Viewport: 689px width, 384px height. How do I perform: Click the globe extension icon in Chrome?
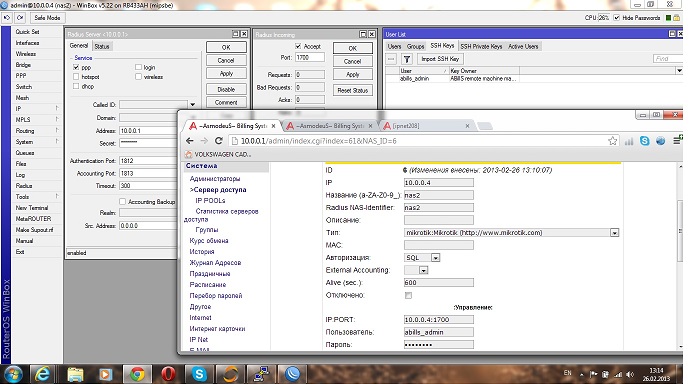(x=660, y=141)
